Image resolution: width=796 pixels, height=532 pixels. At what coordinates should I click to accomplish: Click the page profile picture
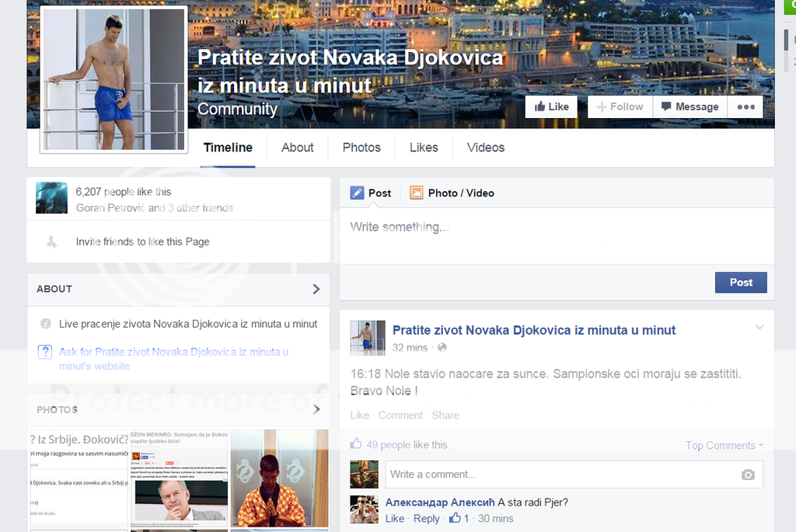click(x=113, y=78)
